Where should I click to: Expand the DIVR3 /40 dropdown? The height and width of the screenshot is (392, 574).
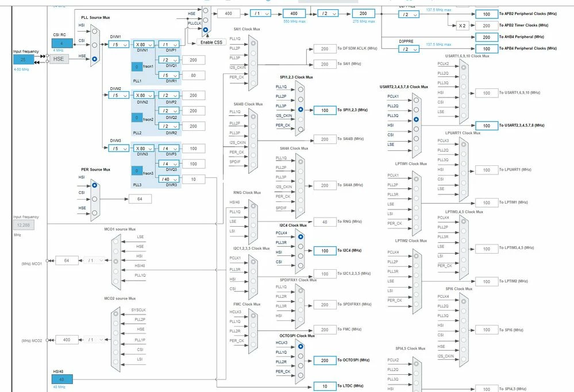point(169,179)
